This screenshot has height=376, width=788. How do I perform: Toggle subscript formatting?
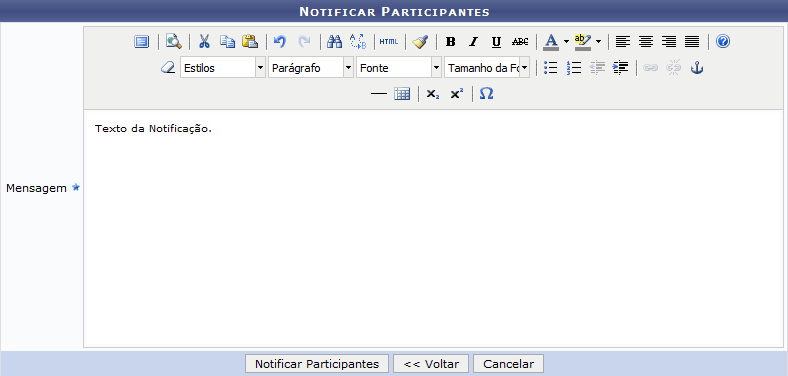(x=433, y=94)
